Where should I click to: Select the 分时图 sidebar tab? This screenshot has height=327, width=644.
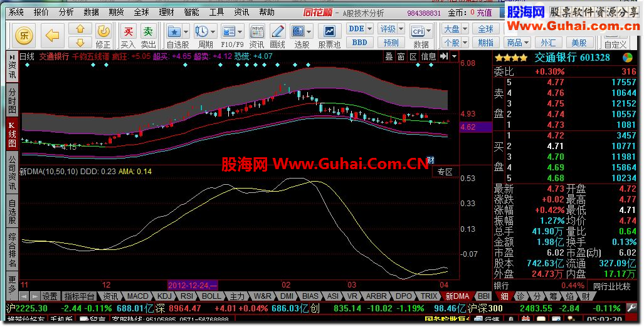[x=13, y=100]
